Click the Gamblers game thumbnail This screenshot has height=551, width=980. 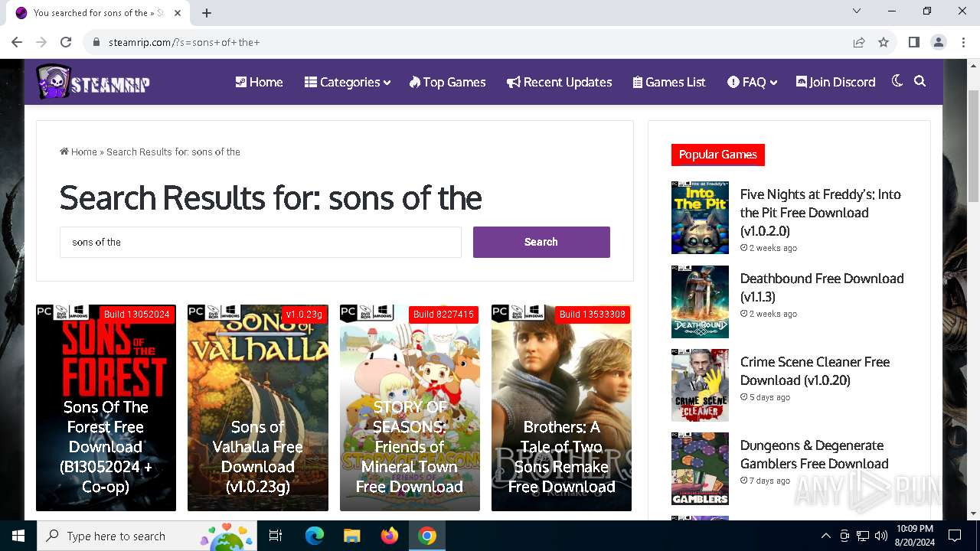click(700, 468)
